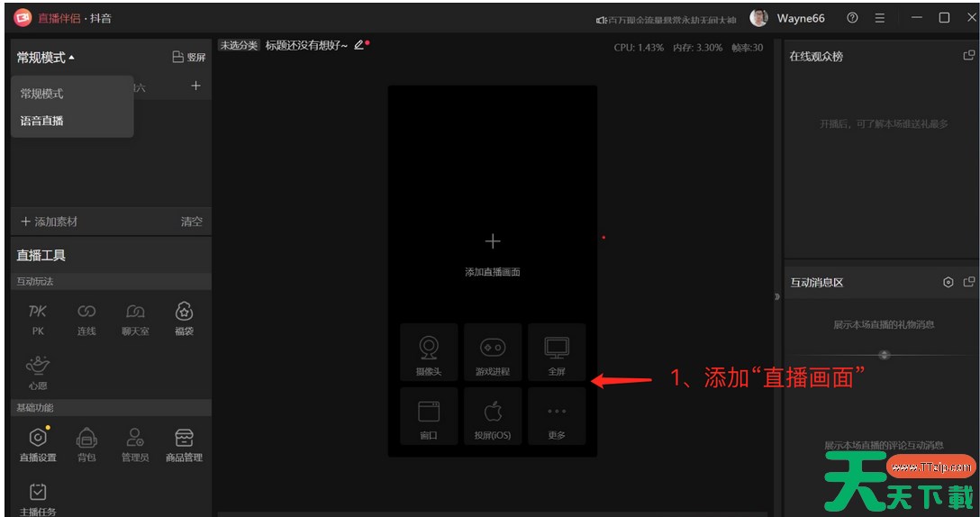Maximize the 直播伴侣 window
This screenshot has height=517, width=980.
944,18
